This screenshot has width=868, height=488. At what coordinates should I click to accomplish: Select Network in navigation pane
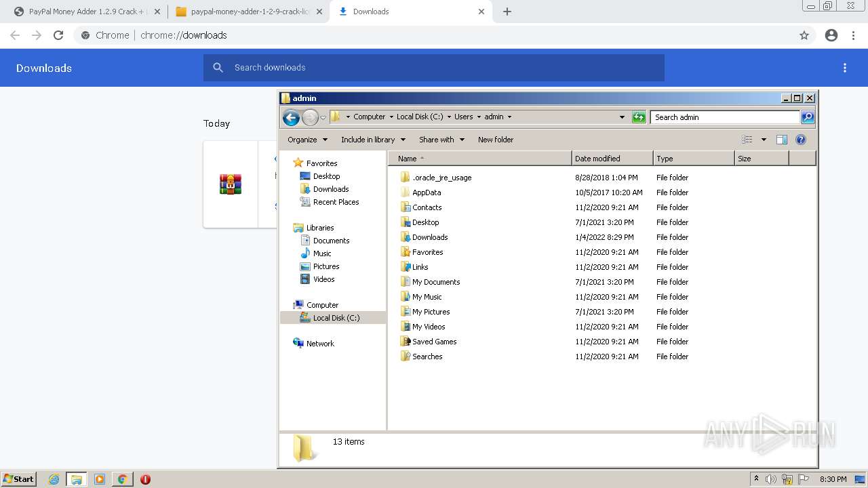(320, 344)
